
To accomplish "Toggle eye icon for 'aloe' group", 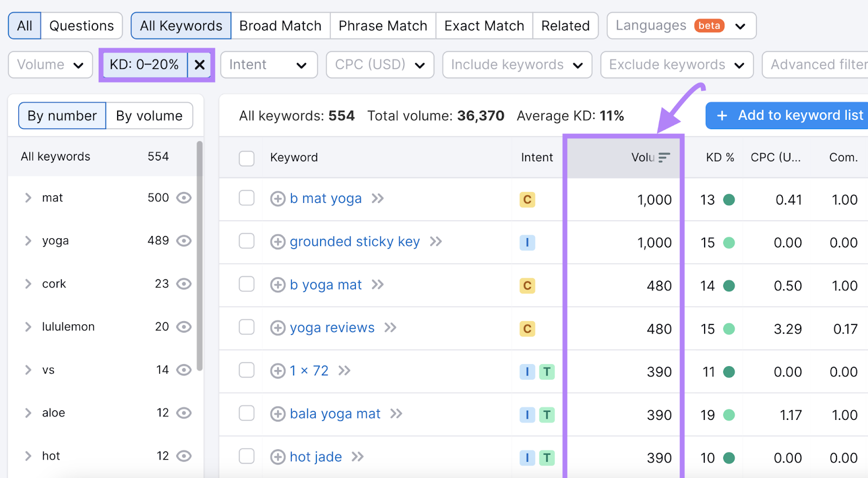I will [x=184, y=413].
